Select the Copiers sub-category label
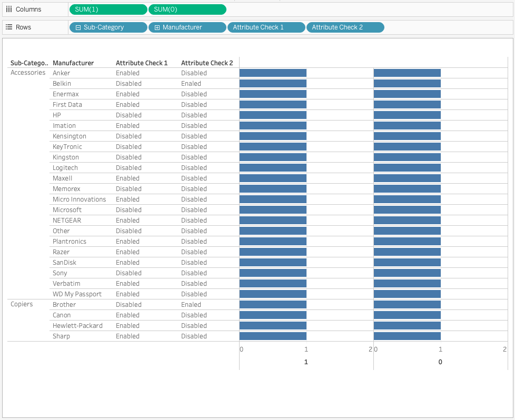This screenshot has height=420, width=515. pos(22,304)
